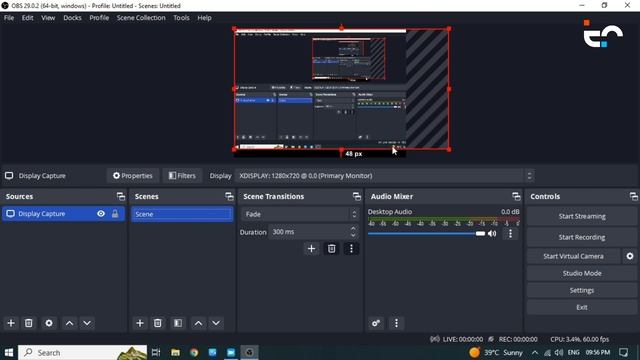Open the Display monitor dropdown
Image resolution: width=640 pixels, height=360 pixels.
coord(384,176)
